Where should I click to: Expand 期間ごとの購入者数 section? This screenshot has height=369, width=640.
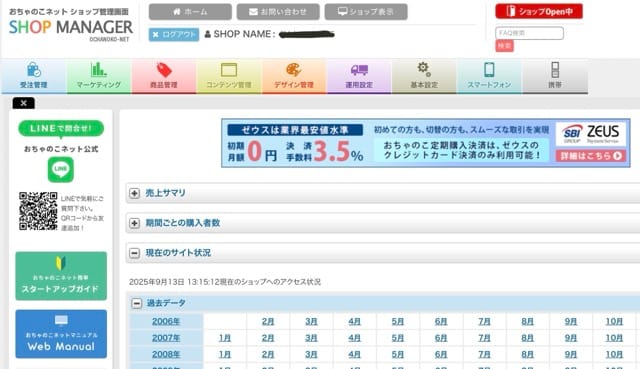pos(134,223)
